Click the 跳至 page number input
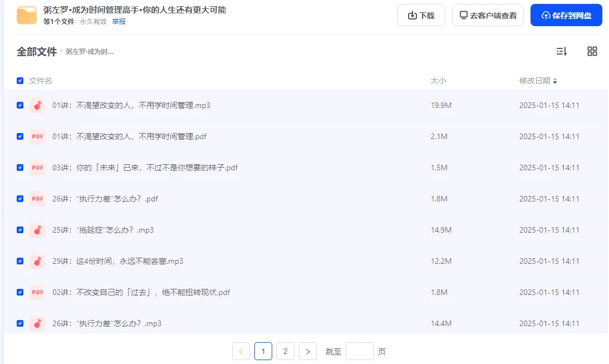609x364 pixels. point(359,351)
